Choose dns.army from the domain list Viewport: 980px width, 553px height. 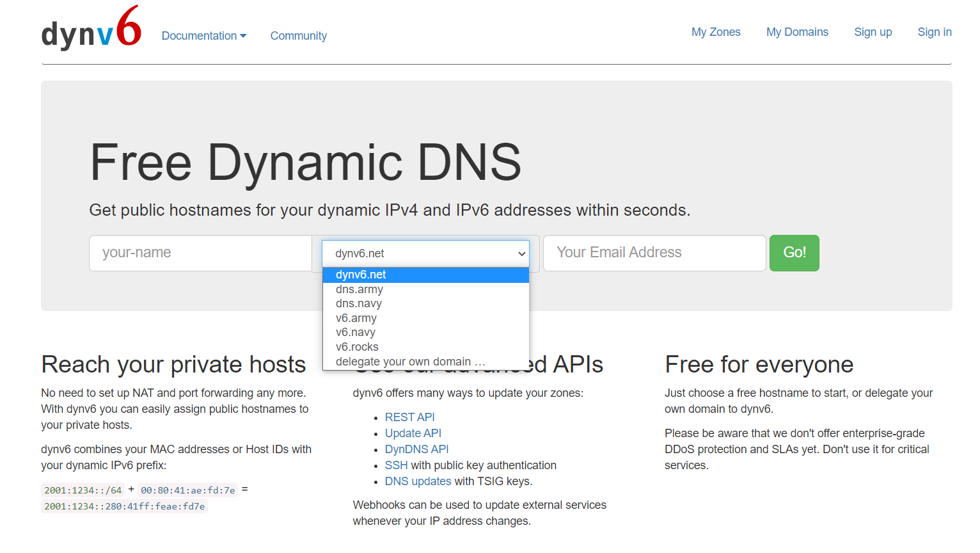click(x=360, y=289)
